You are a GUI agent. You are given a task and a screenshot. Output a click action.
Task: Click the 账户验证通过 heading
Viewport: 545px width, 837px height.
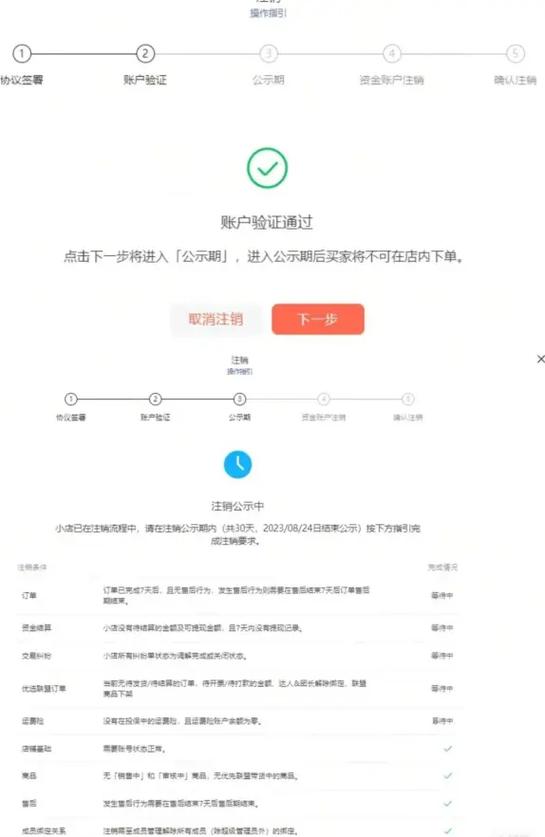point(267,222)
